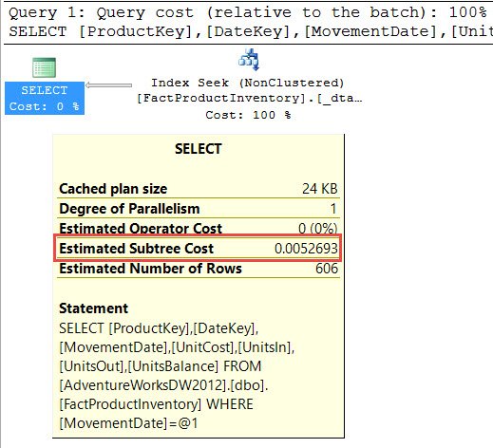The image size is (493, 448).
Task: Click the 0.0052693 subtree cost value
Action: [x=306, y=249]
